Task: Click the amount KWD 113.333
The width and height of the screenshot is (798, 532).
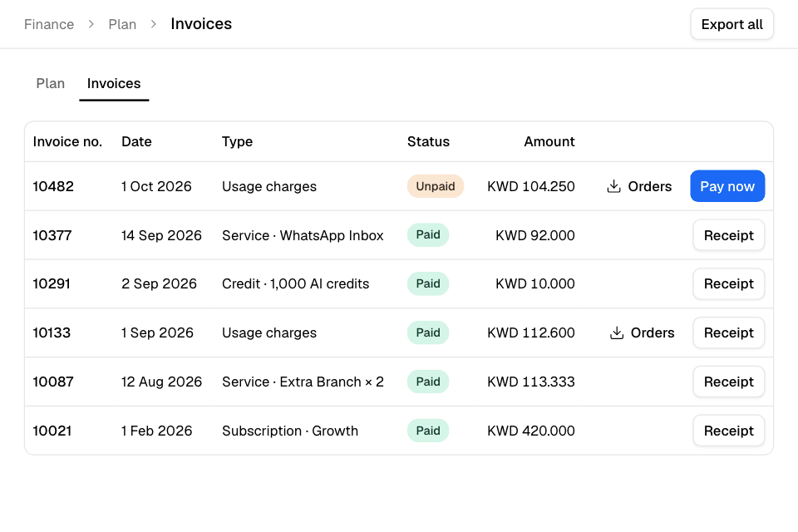Action: point(531,382)
